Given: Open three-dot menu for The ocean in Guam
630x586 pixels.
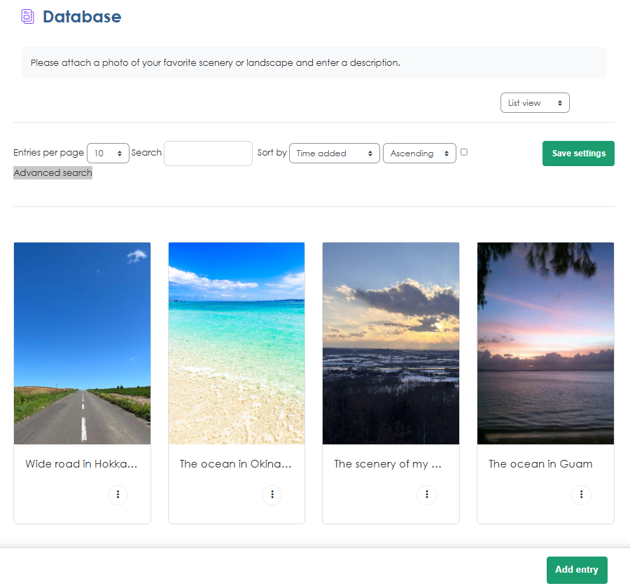Looking at the screenshot, I should 581,494.
